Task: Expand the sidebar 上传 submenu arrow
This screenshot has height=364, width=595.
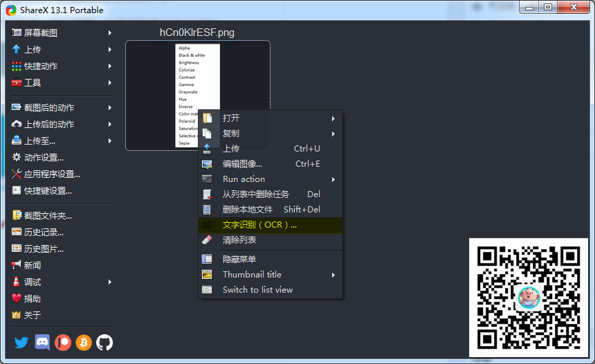Action: coord(110,49)
